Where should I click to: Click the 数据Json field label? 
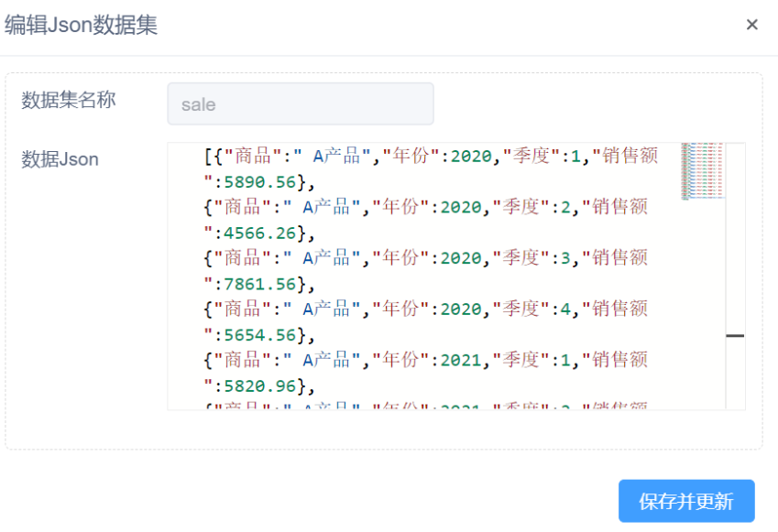pyautogui.click(x=60, y=159)
